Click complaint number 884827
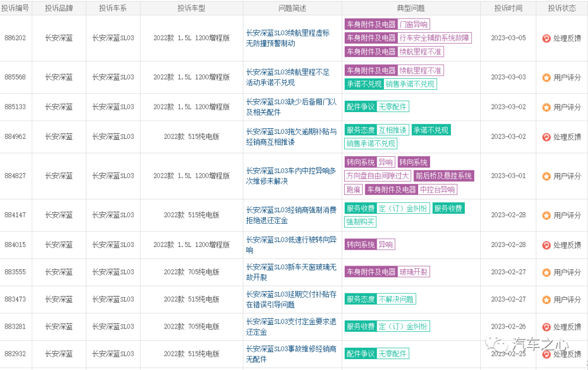Screen dimensions: 588x370 [15, 176]
